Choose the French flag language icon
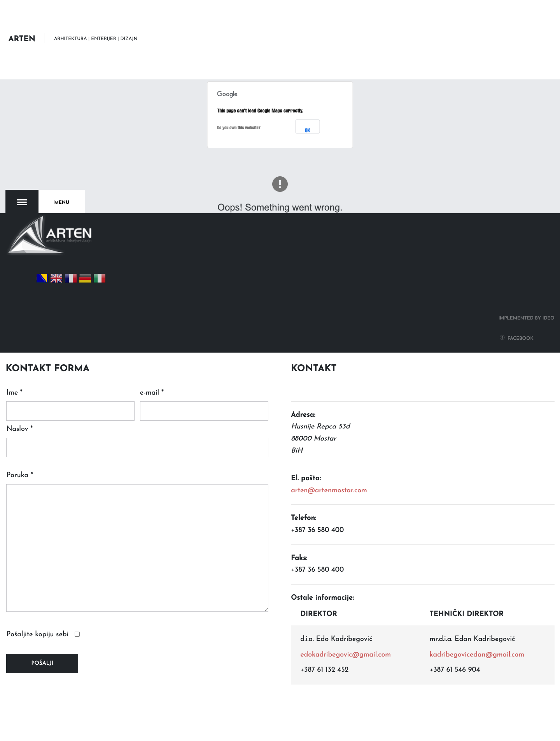 [71, 278]
